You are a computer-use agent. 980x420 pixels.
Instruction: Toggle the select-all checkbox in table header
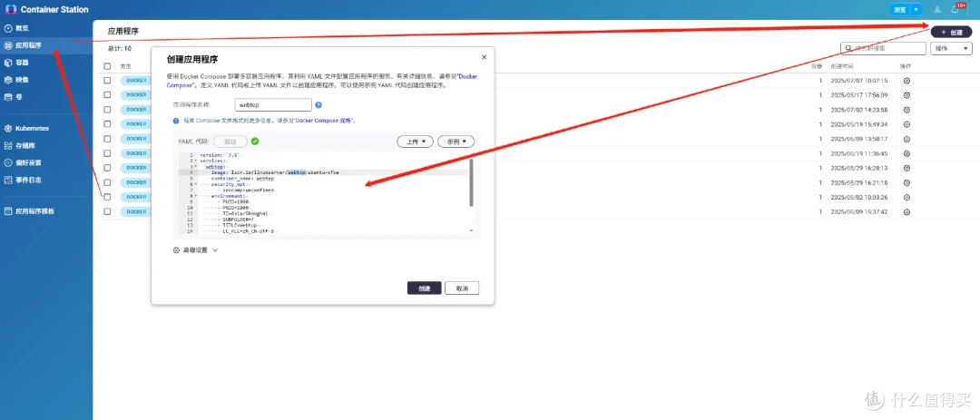tap(107, 66)
